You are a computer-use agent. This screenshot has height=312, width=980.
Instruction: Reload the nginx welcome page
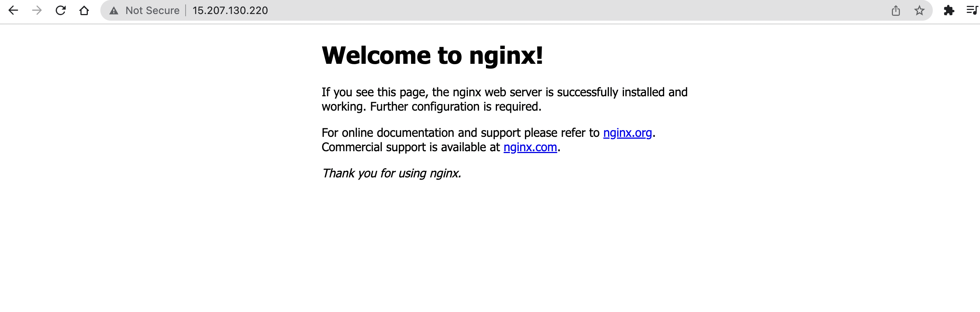(61, 10)
